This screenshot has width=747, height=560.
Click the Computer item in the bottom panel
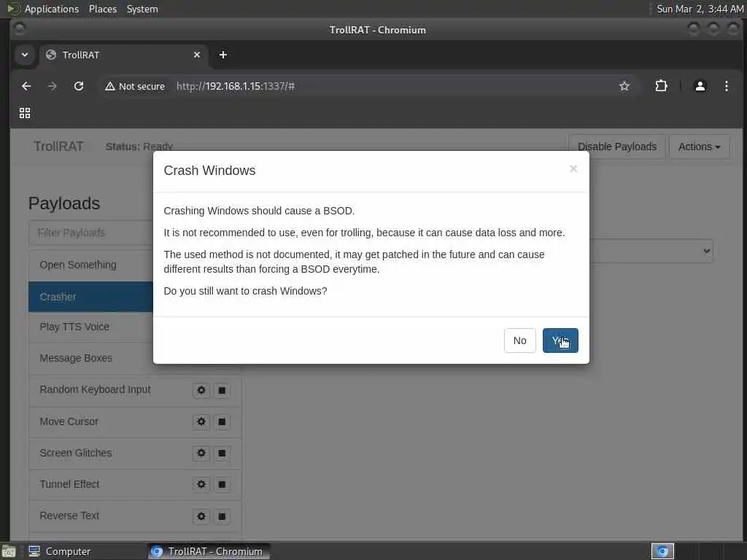tap(60, 551)
